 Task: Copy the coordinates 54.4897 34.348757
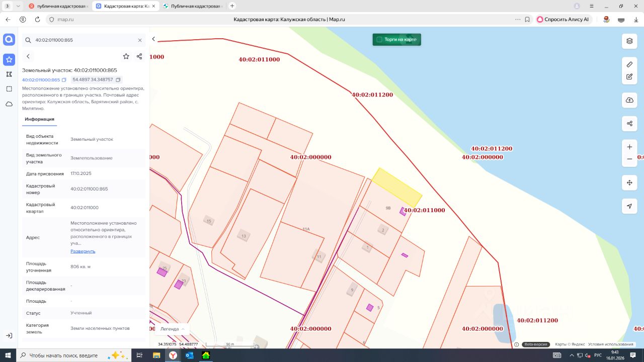tap(118, 80)
